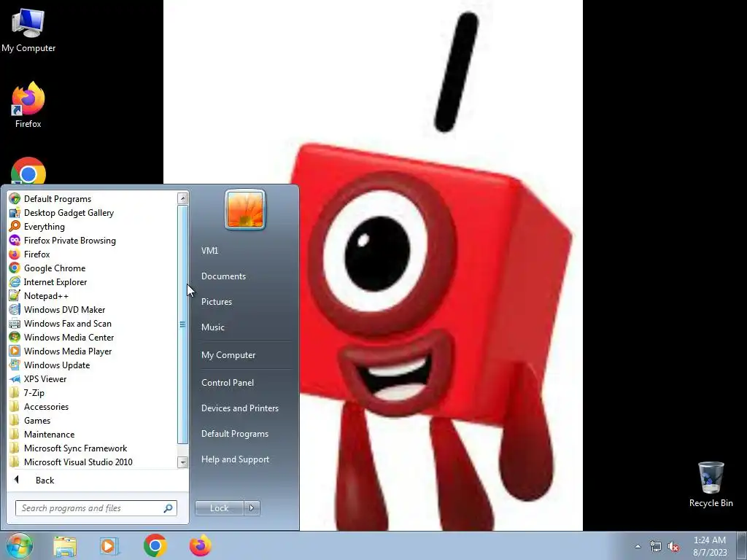The image size is (747, 560).
Task: Open Windows Media Player taskbar icon
Action: [x=109, y=546]
